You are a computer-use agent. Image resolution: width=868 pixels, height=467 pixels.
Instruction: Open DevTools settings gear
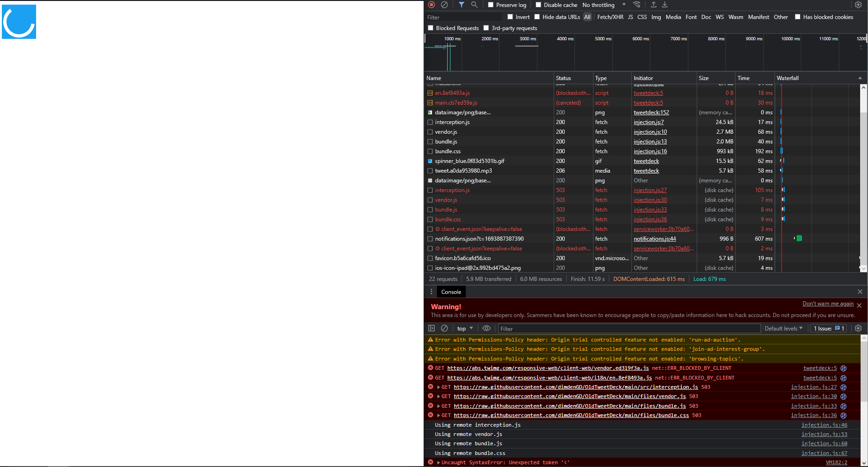click(x=859, y=5)
